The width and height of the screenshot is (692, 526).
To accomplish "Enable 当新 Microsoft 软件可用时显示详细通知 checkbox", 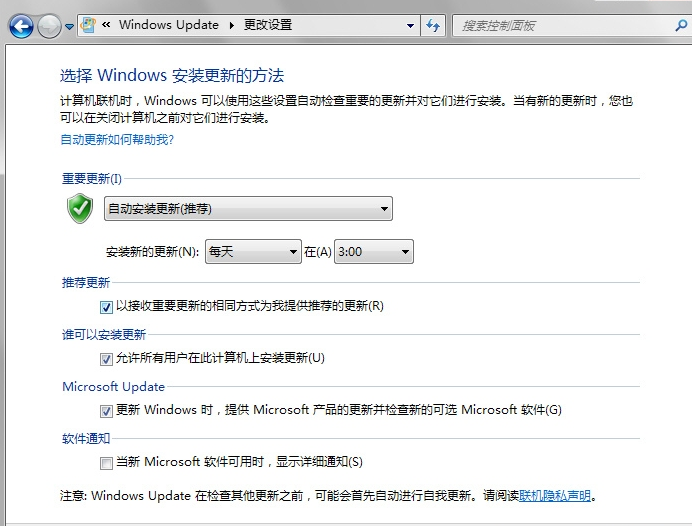I will [x=106, y=463].
